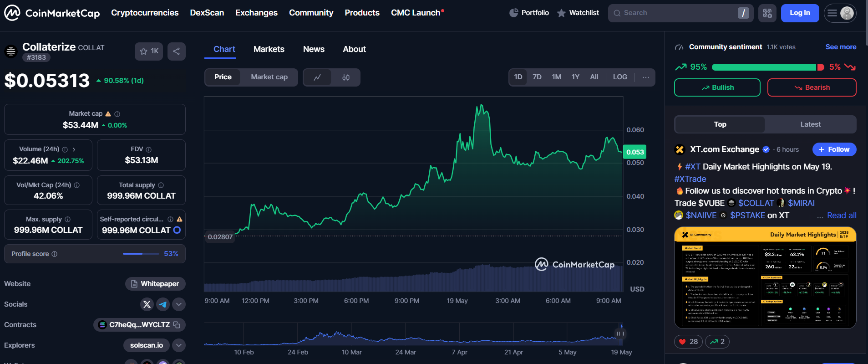Copy the C7heQq...WYCLTZ contract address

point(177,325)
